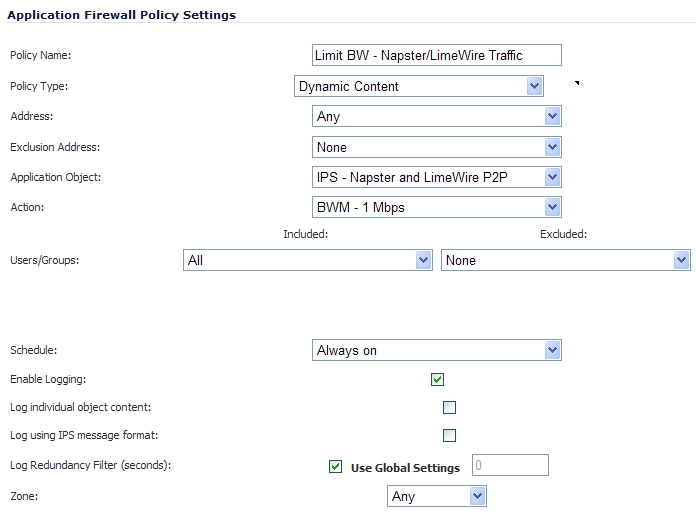
Task: Open the Zone dropdown
Action: (436, 496)
